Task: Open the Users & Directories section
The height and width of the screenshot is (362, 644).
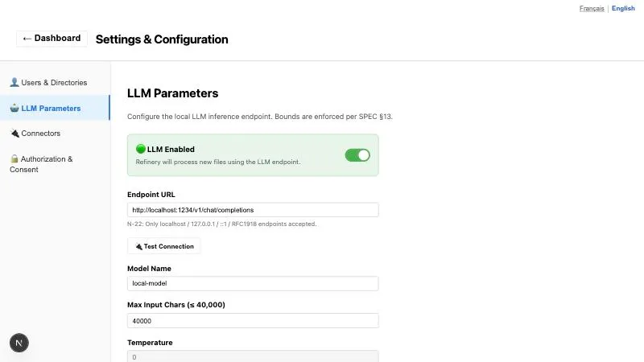Action: pos(55,83)
